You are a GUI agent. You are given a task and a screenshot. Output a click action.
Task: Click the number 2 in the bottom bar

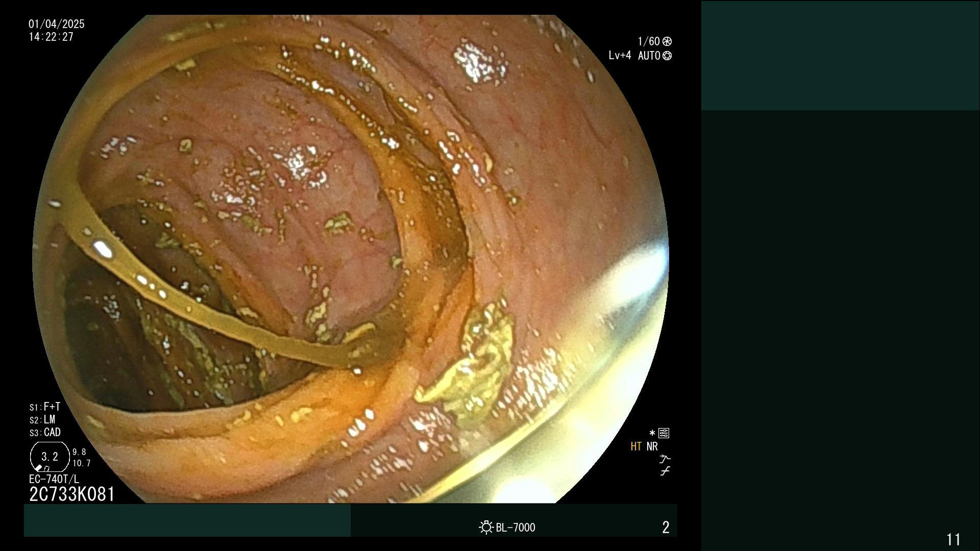[666, 528]
